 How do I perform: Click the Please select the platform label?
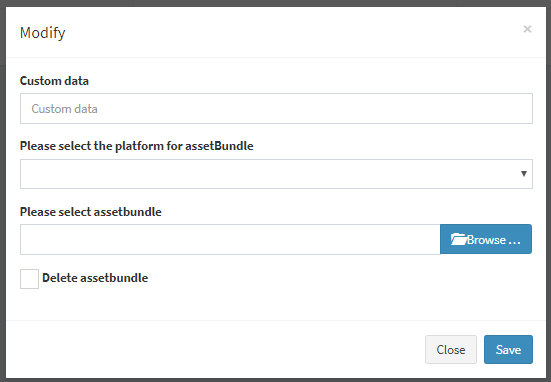coord(136,146)
